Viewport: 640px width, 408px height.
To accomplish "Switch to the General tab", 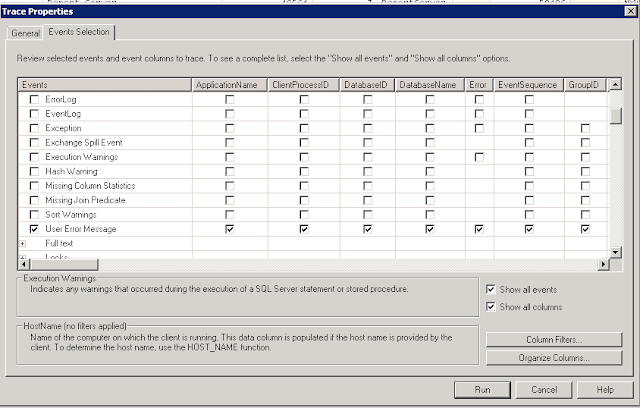I will 25,33.
